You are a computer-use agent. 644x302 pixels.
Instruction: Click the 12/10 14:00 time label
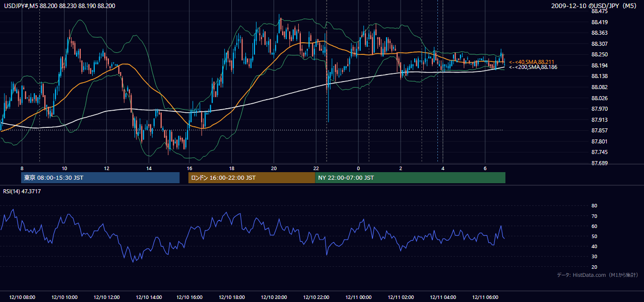click(x=149, y=297)
